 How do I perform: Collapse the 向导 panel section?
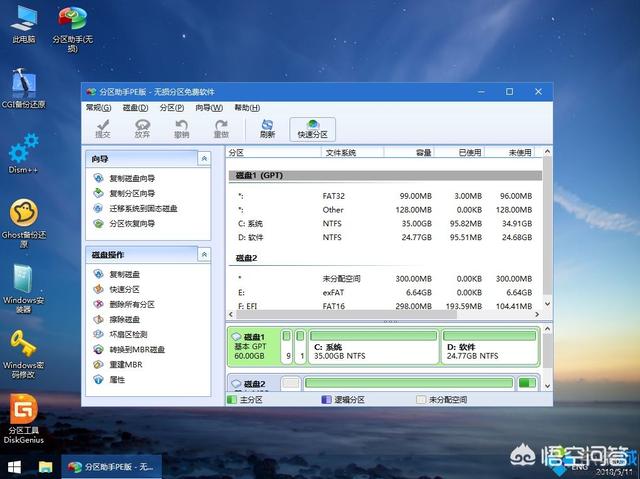204,158
